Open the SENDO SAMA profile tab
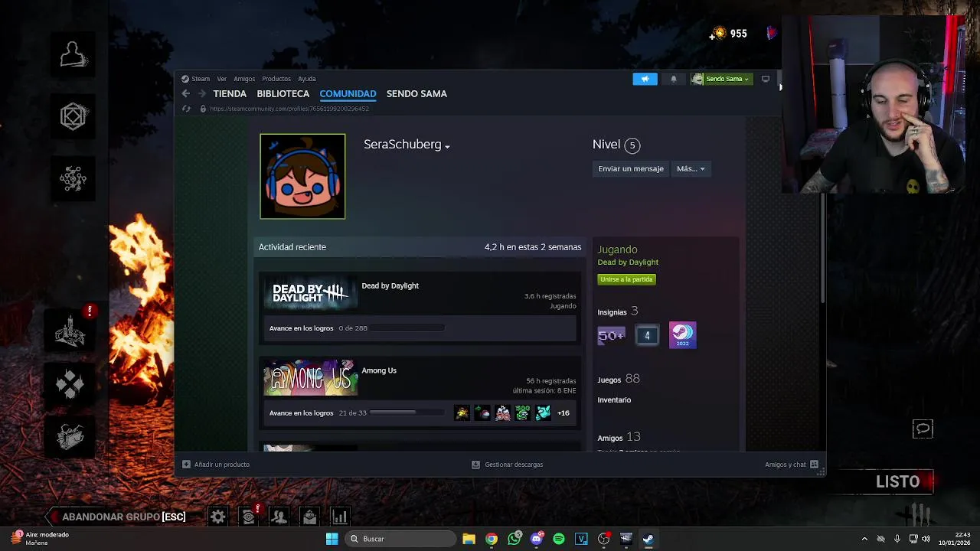Screen dimensions: 980x551 [416, 93]
